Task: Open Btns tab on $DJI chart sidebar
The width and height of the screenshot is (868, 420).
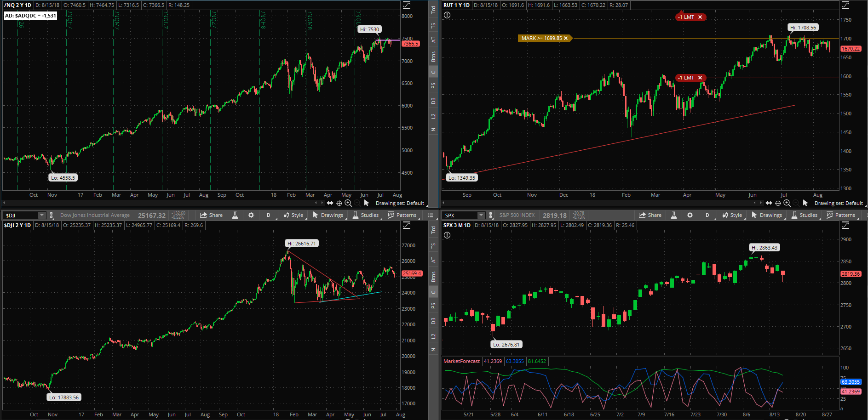Action: tap(433, 277)
